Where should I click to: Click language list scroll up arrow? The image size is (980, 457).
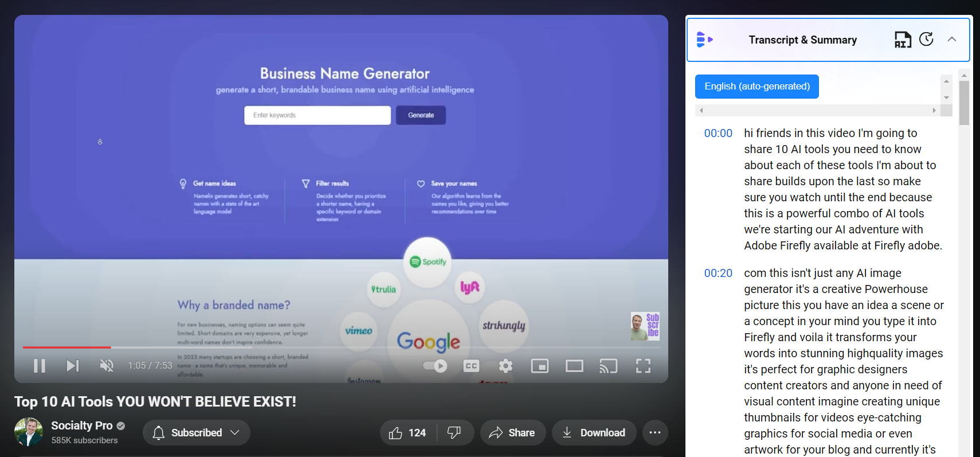coord(946,81)
